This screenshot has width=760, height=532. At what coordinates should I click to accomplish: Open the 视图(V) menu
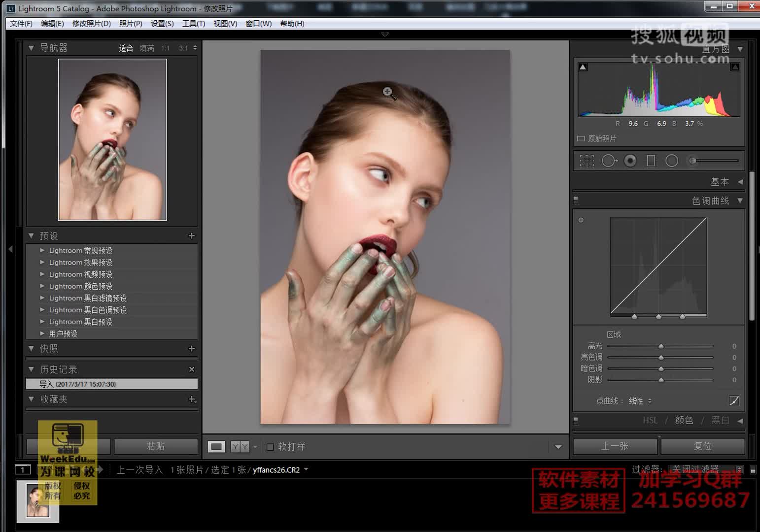225,24
